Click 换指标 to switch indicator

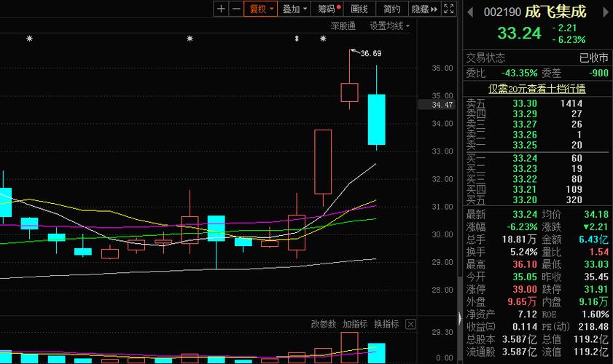386,324
